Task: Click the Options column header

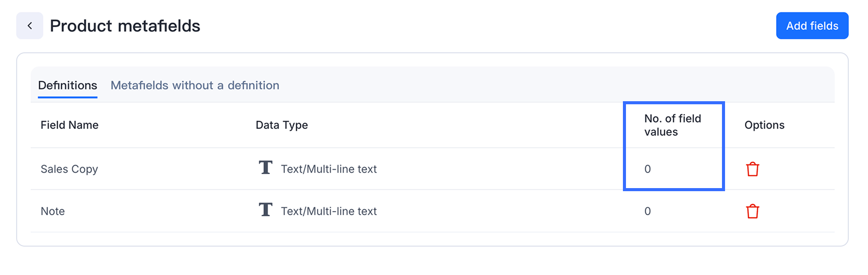Action: click(x=764, y=125)
